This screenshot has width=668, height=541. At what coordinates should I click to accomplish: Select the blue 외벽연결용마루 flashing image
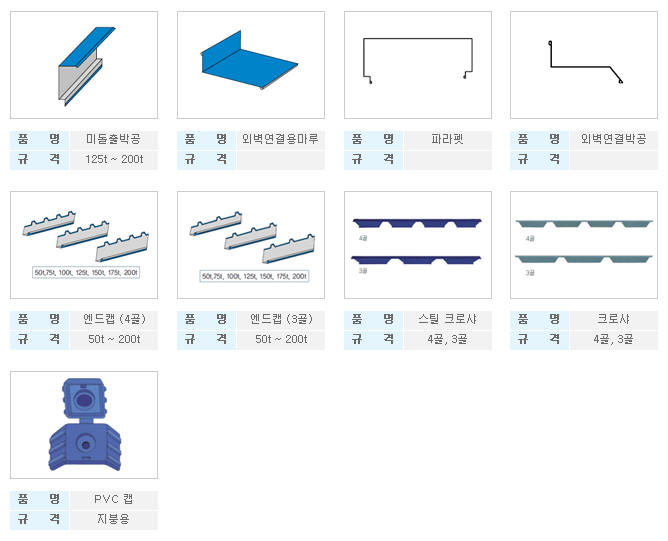pos(251,65)
